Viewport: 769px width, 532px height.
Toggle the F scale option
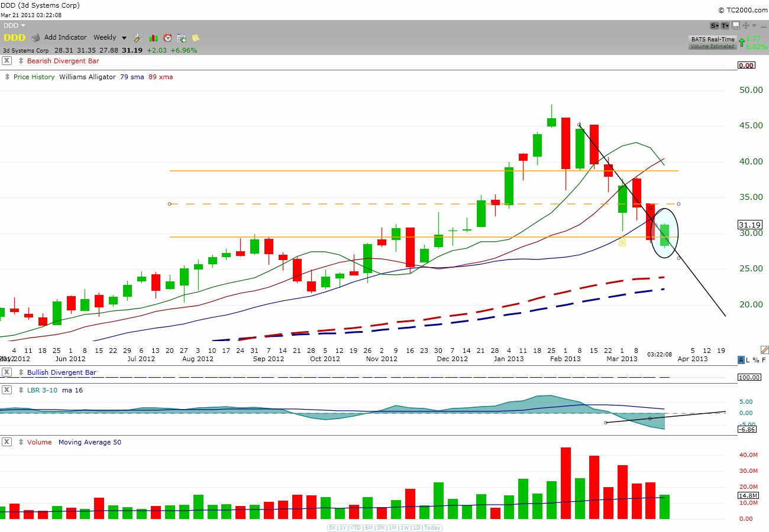764,360
